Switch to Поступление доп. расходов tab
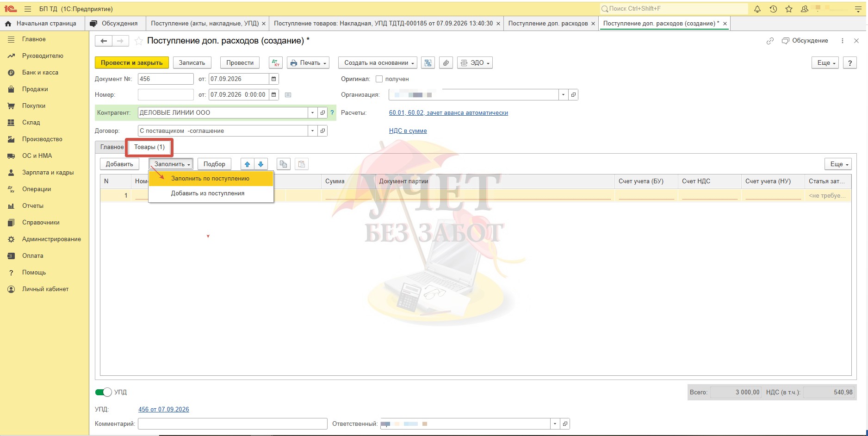 click(x=548, y=24)
